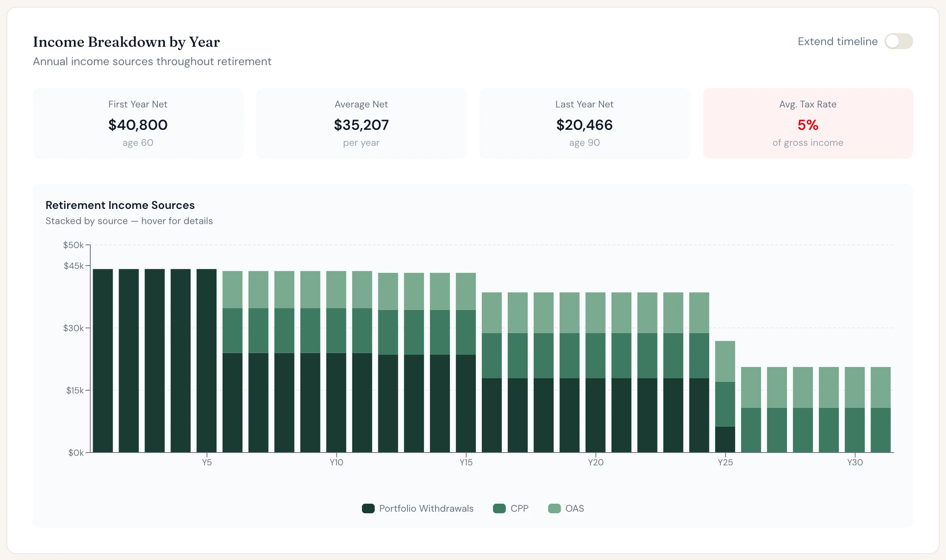946x560 pixels.
Task: Open the Average Net card
Action: click(361, 123)
